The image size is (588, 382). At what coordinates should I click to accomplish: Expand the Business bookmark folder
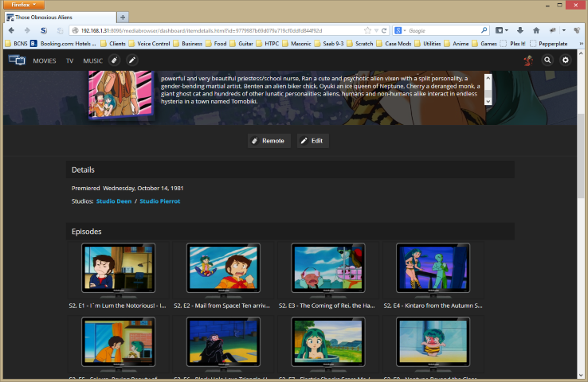click(188, 44)
